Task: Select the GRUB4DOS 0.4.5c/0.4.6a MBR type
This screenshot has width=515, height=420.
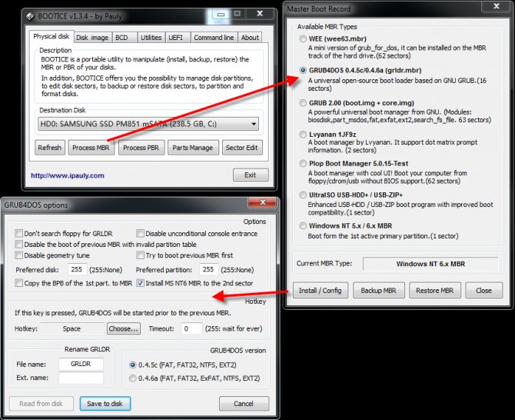Action: pyautogui.click(x=303, y=70)
